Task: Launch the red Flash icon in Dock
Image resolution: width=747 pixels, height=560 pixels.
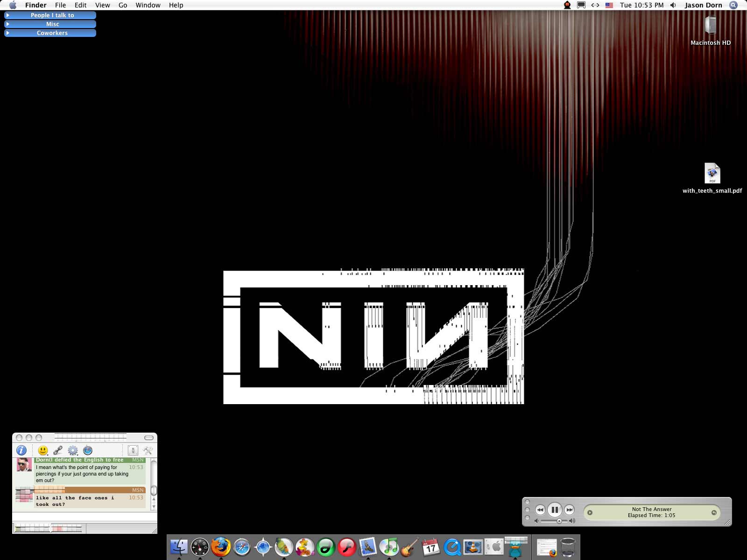Action: point(347,546)
